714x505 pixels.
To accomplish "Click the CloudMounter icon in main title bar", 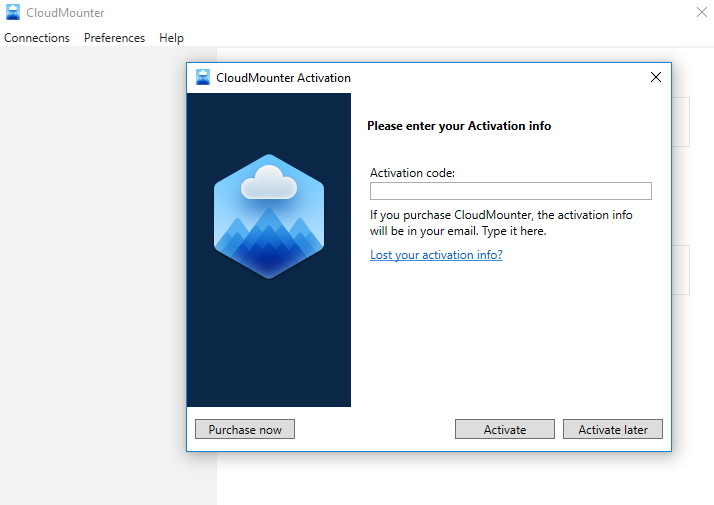I will (x=13, y=12).
